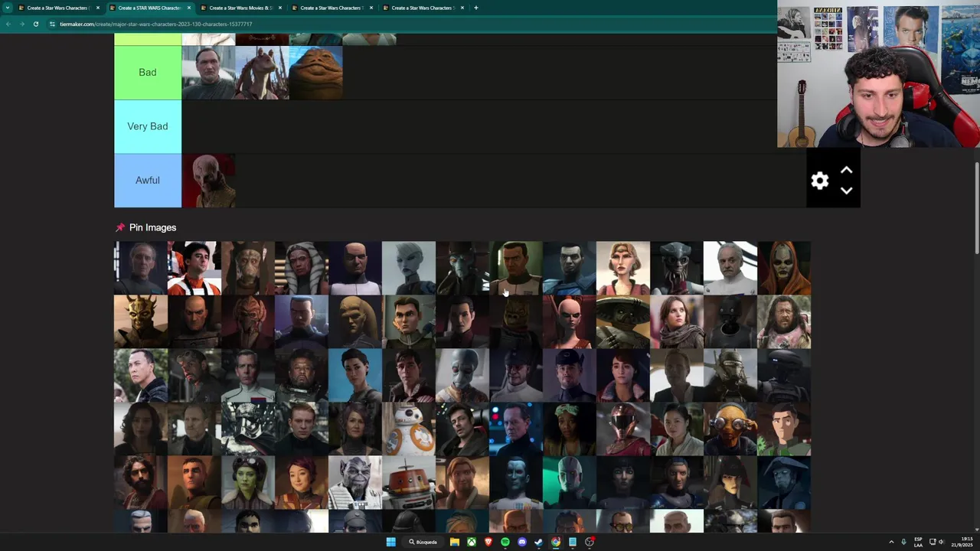Open File Explorer from the taskbar
980x551 pixels.
(x=455, y=542)
